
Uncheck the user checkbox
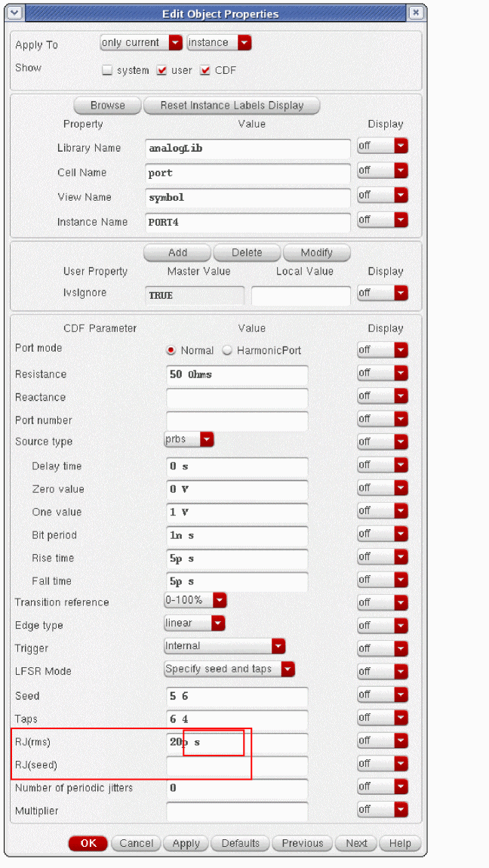[161, 70]
